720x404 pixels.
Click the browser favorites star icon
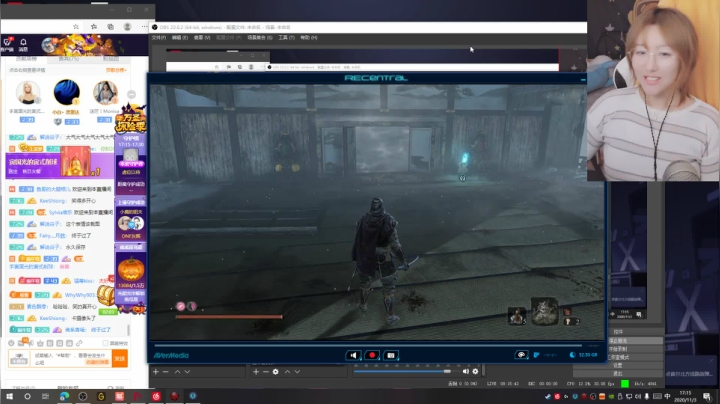coord(76,27)
